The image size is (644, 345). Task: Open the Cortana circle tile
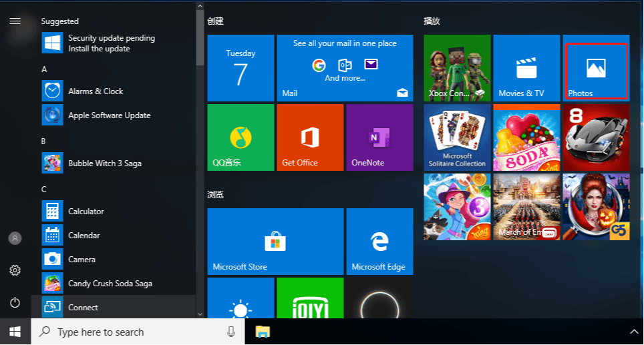tap(379, 298)
